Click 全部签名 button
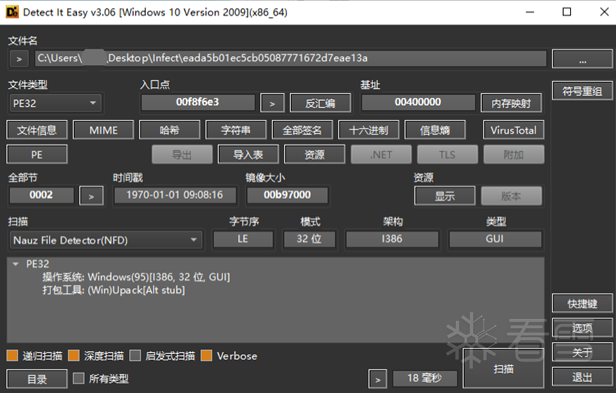 [302, 130]
